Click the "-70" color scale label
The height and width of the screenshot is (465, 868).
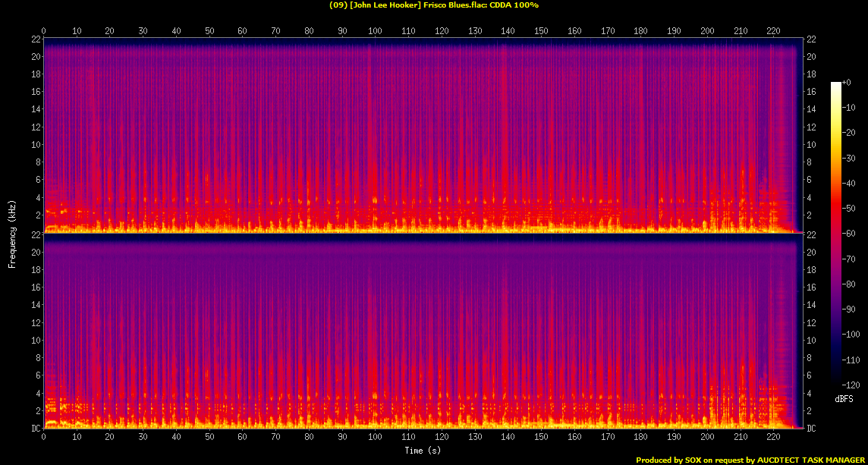tap(848, 259)
